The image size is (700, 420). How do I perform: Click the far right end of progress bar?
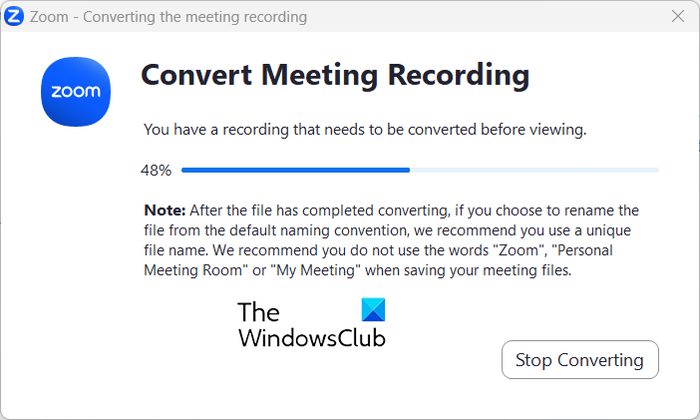click(x=656, y=170)
